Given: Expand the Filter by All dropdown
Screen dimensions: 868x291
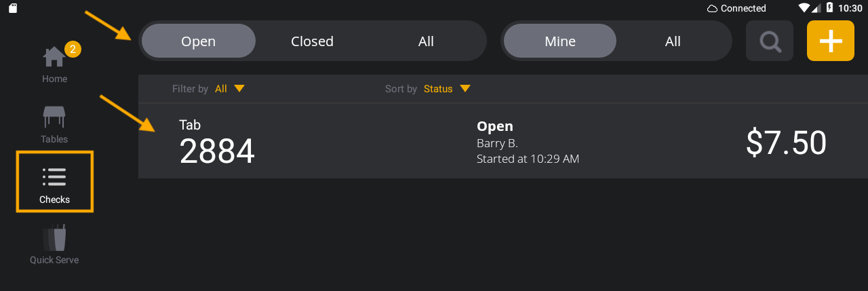Looking at the screenshot, I should tap(230, 89).
